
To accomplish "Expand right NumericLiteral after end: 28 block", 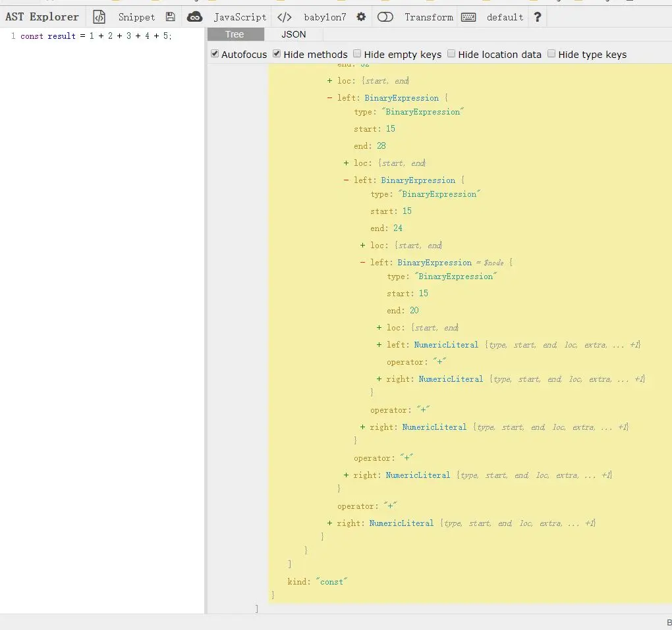I will [x=347, y=475].
